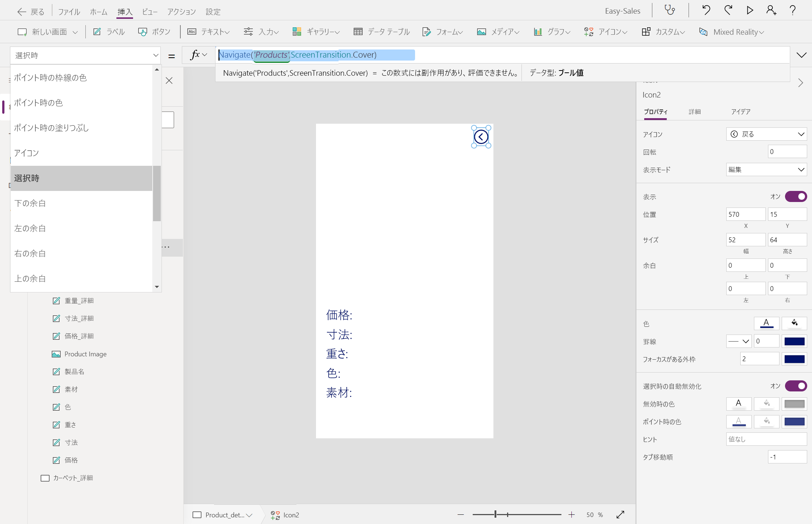
Task: Toggle the 表示 visibility switch off
Action: (x=796, y=196)
